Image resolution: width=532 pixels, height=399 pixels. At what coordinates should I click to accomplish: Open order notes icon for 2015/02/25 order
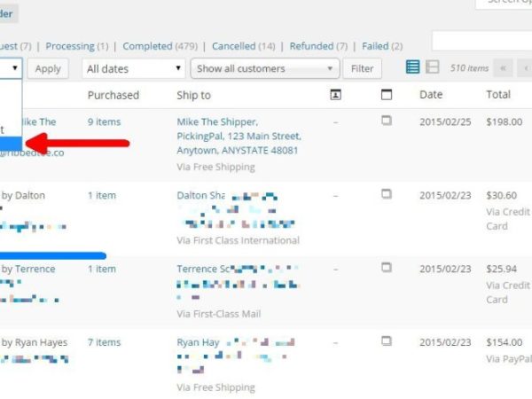point(387,121)
